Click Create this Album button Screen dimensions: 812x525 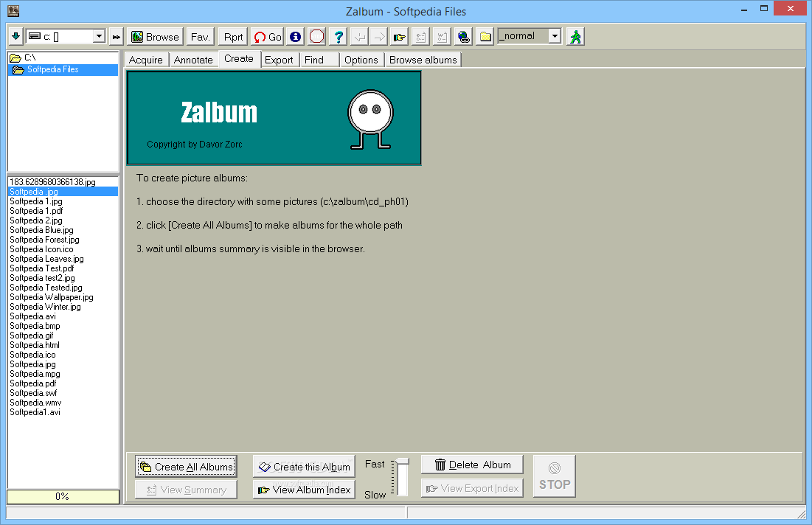tap(304, 467)
